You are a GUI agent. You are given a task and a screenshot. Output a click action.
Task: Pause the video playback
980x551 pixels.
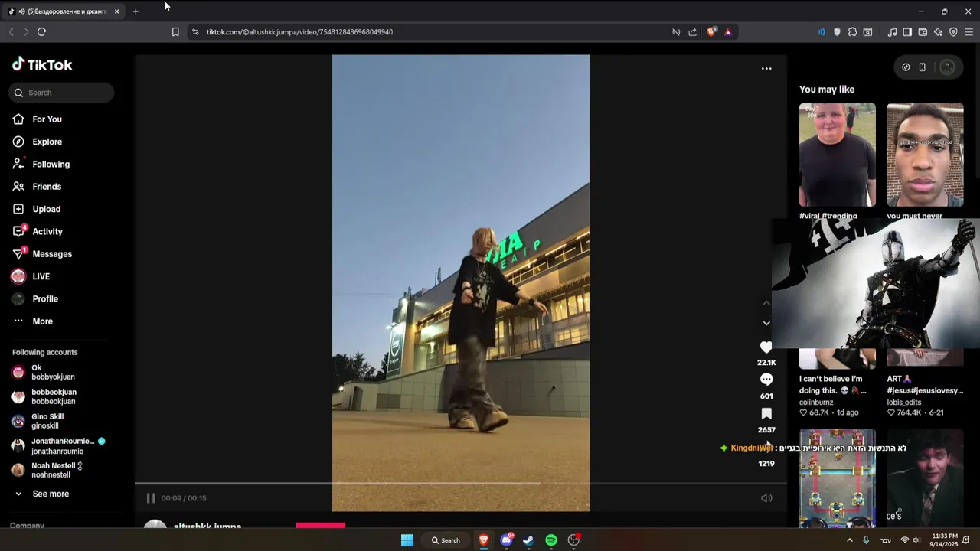[151, 498]
